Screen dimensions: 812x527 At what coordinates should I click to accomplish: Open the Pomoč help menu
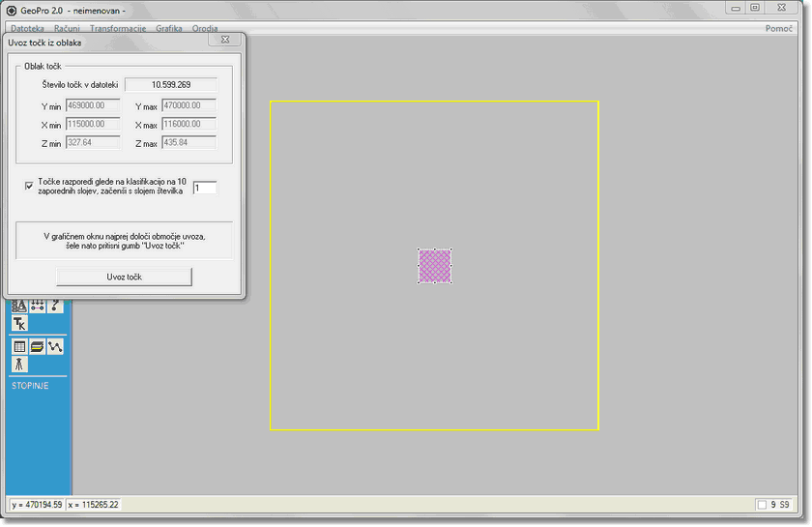pos(778,28)
